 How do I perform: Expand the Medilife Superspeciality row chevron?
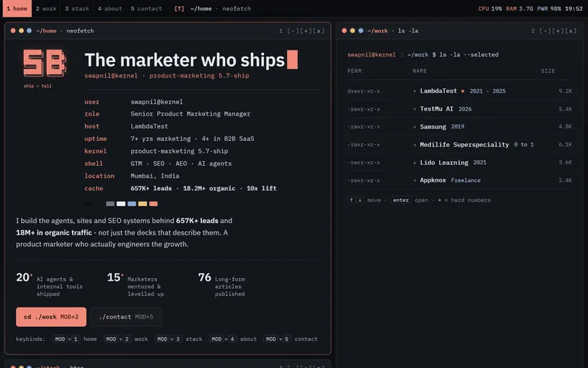click(x=415, y=145)
